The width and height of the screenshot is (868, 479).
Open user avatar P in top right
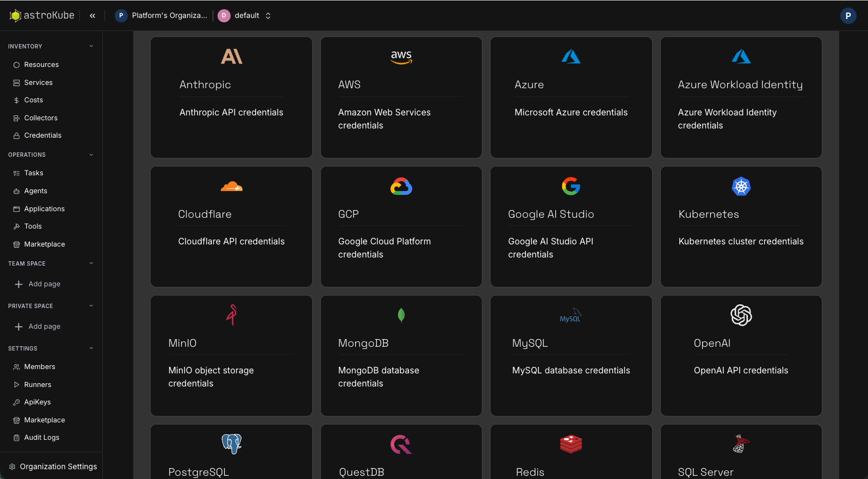pyautogui.click(x=848, y=16)
